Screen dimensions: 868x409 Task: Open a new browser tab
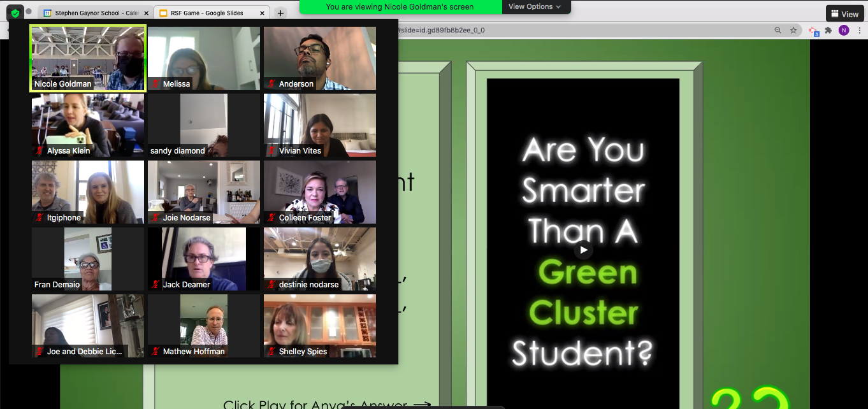tap(280, 13)
